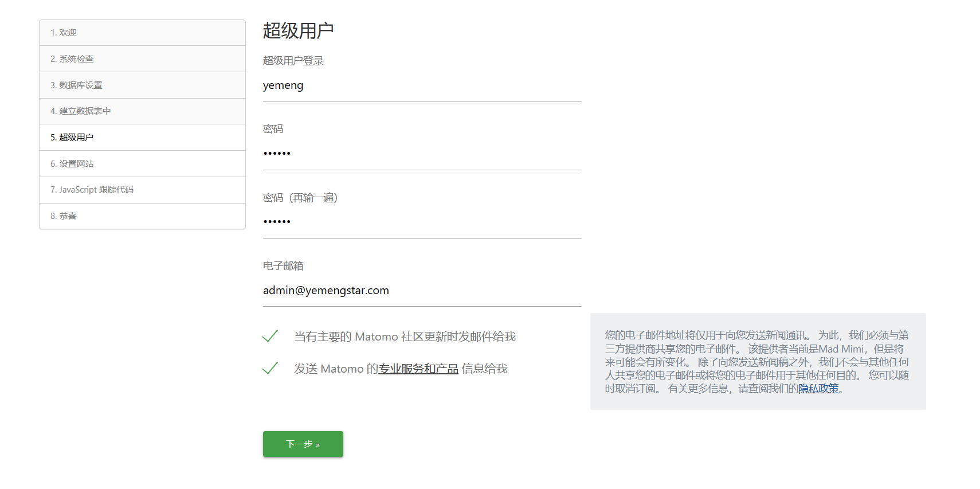Uncheck Matomo professional services info checkbox

270,369
